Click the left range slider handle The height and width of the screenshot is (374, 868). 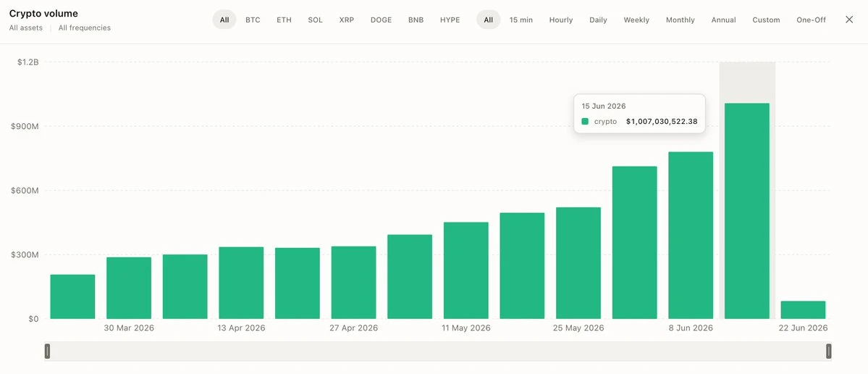pyautogui.click(x=48, y=351)
